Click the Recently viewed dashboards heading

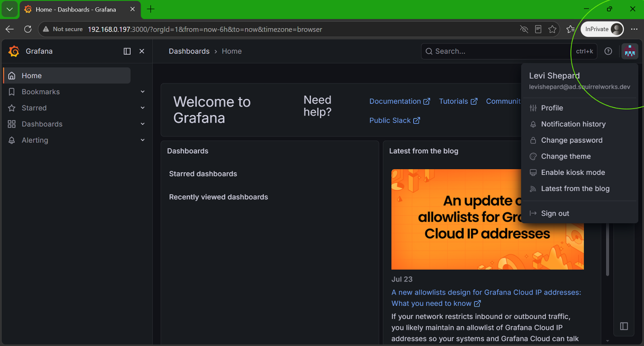click(218, 197)
